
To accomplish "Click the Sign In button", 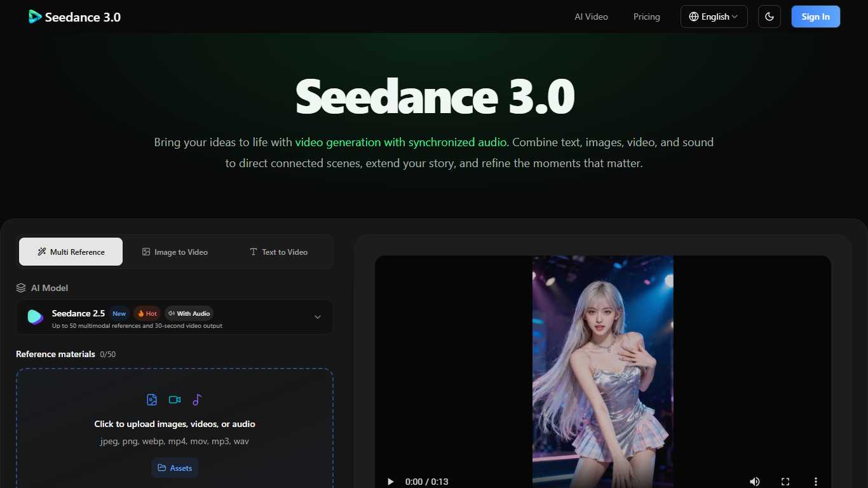I will click(x=815, y=17).
